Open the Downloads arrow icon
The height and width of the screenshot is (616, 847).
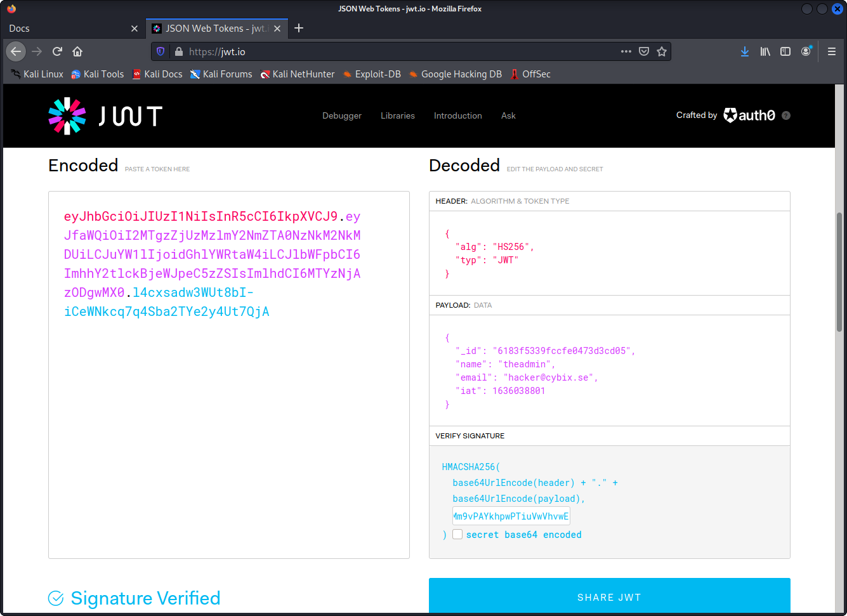click(x=745, y=51)
